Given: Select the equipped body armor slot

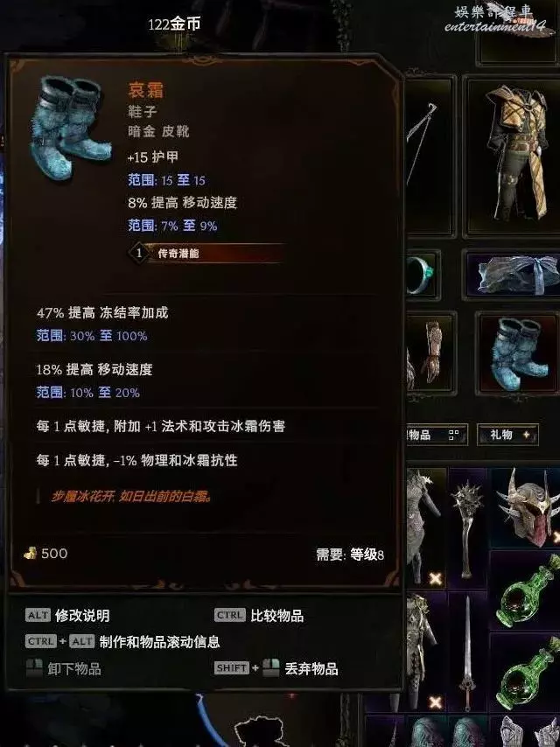Looking at the screenshot, I should point(514,156).
